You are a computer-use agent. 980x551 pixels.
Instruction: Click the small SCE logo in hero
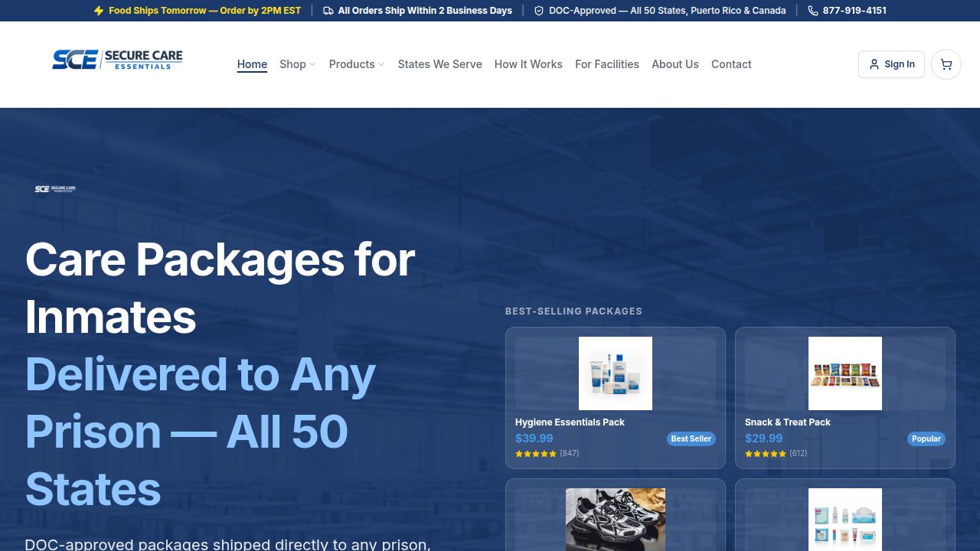[x=55, y=189]
